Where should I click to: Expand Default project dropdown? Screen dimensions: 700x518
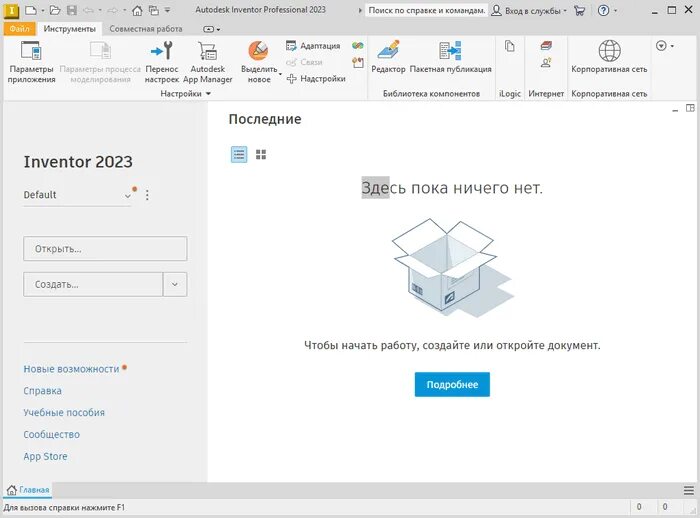pos(128,196)
